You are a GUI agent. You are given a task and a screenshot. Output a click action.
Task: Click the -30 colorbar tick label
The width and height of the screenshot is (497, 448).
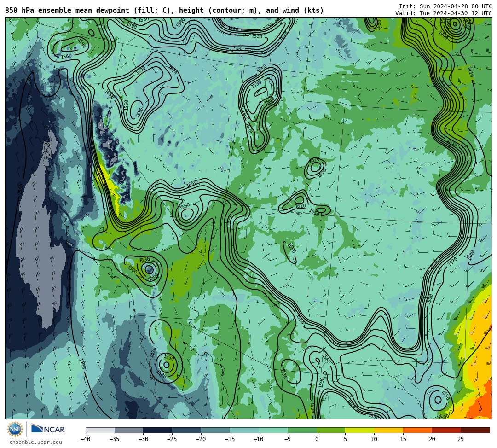[143, 439]
